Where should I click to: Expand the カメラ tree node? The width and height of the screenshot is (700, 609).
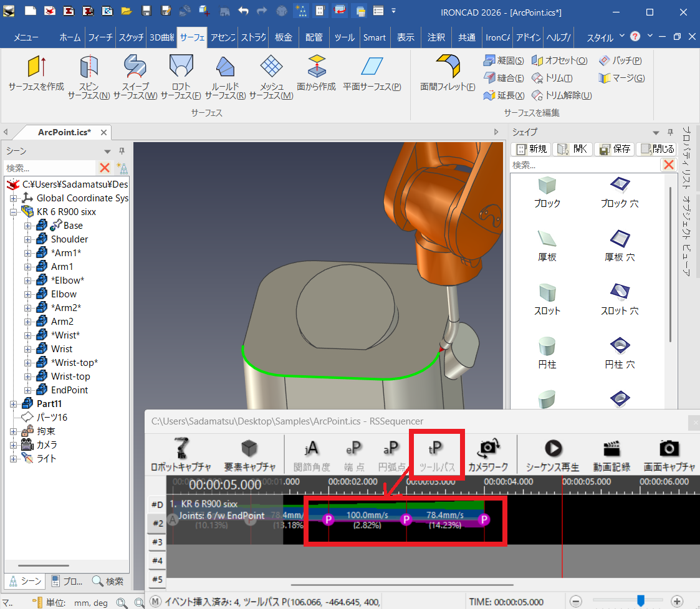[x=13, y=445]
